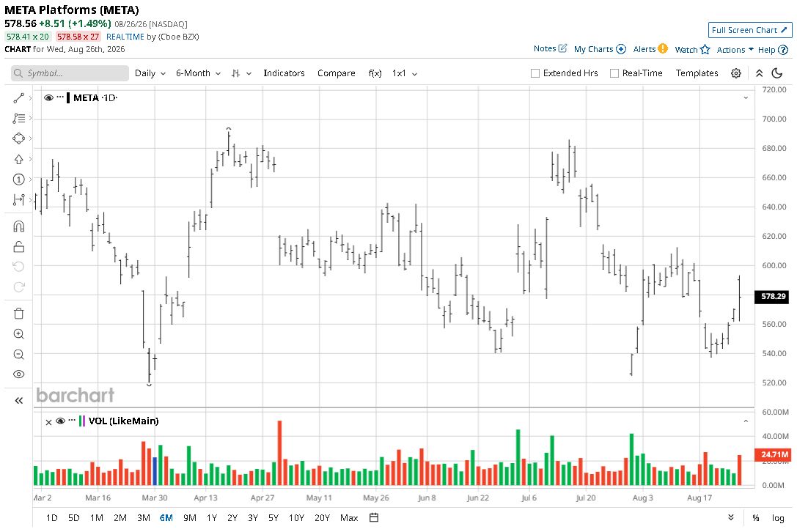Click the collapse header double-chevron icon
The width and height of the screenshot is (797, 532).
[x=760, y=73]
